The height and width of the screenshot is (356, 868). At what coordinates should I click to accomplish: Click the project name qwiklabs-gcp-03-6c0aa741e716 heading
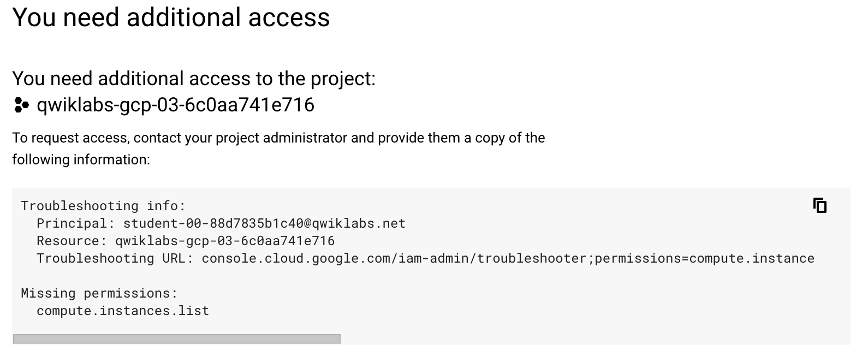175,104
